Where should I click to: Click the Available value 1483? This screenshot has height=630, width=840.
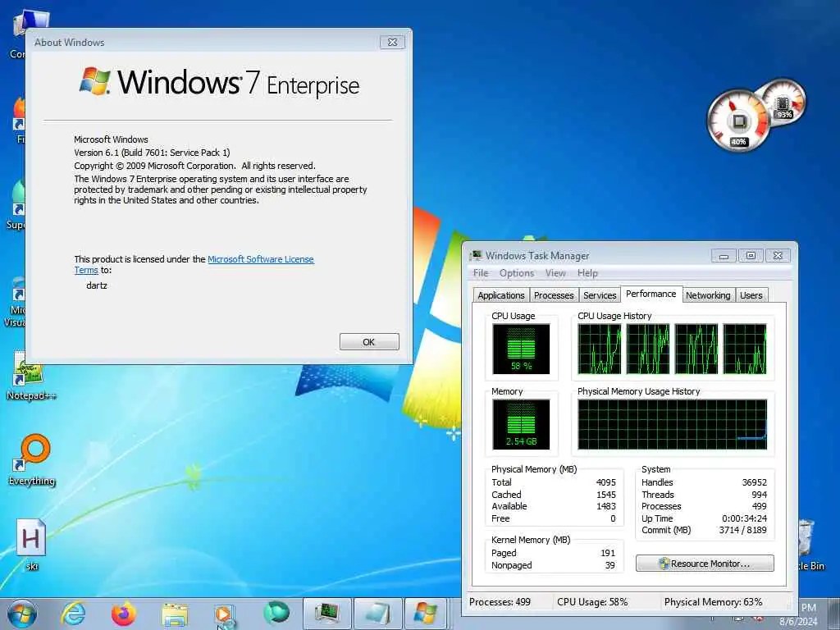coord(606,506)
